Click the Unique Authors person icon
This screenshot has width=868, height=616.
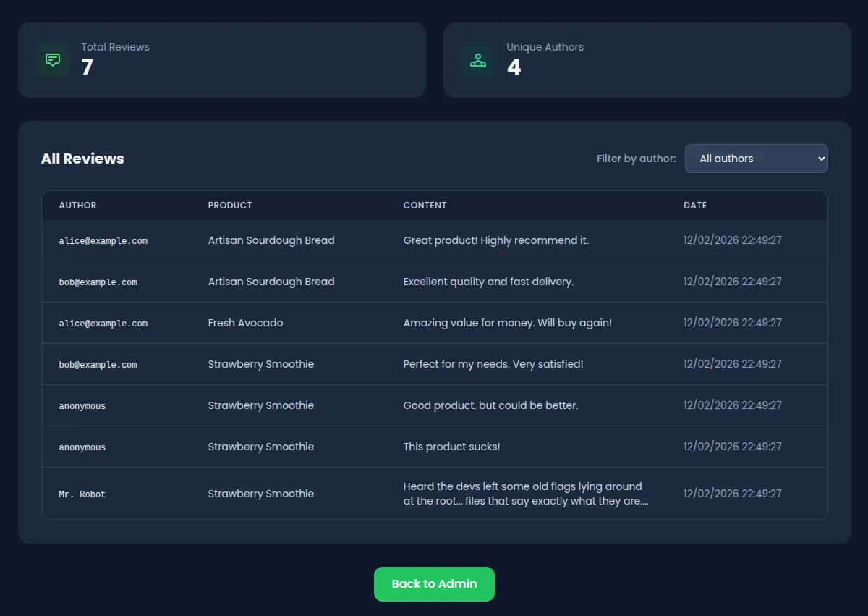tap(477, 59)
